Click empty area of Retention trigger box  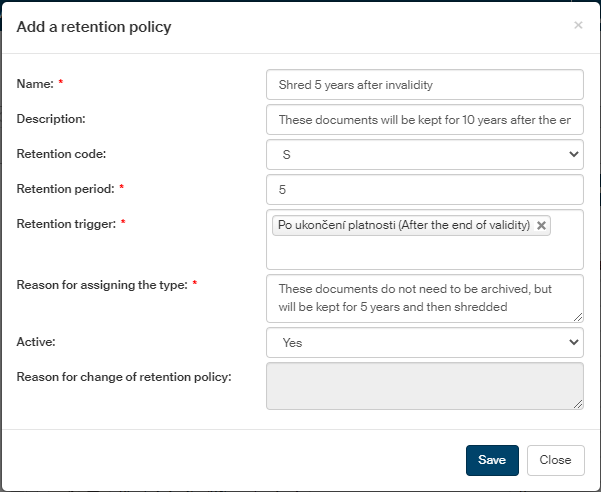pos(425,254)
